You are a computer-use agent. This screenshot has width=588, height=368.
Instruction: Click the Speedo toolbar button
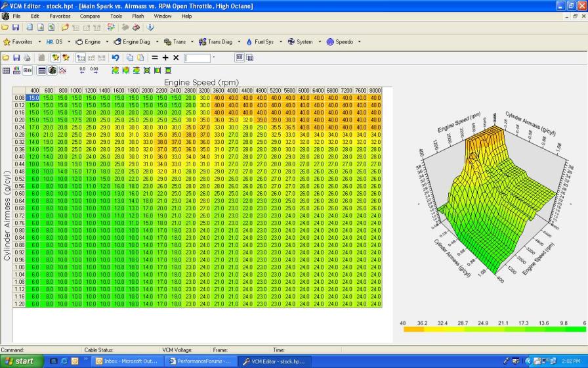pyautogui.click(x=340, y=41)
